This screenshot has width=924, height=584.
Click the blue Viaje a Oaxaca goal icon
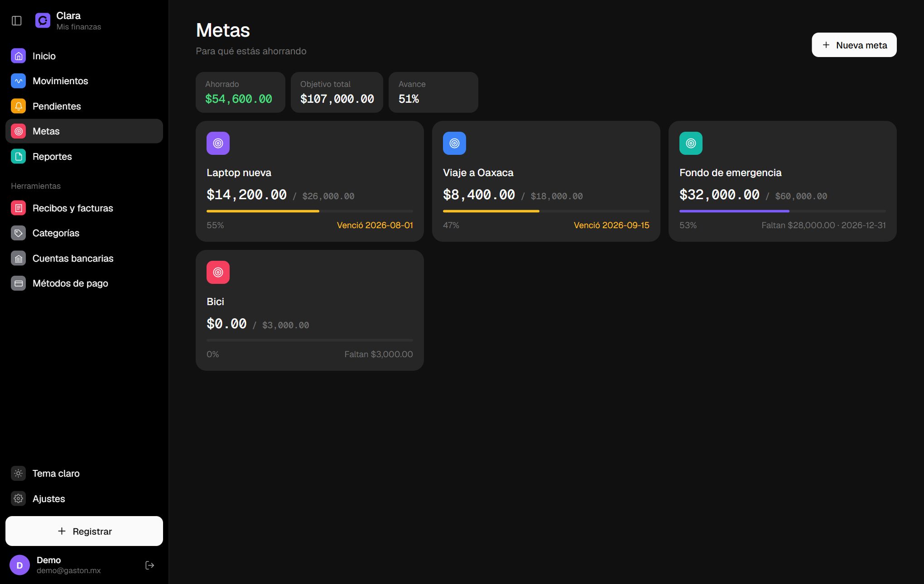tap(454, 144)
